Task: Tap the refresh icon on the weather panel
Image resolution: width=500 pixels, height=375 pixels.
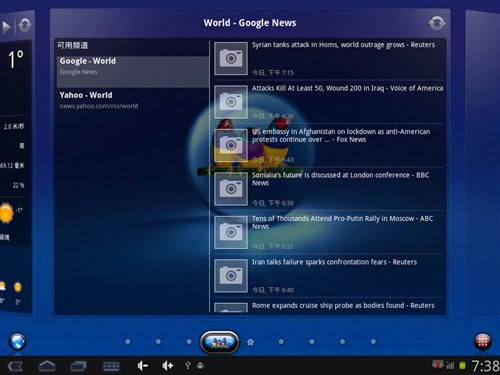Action: [x=25, y=25]
